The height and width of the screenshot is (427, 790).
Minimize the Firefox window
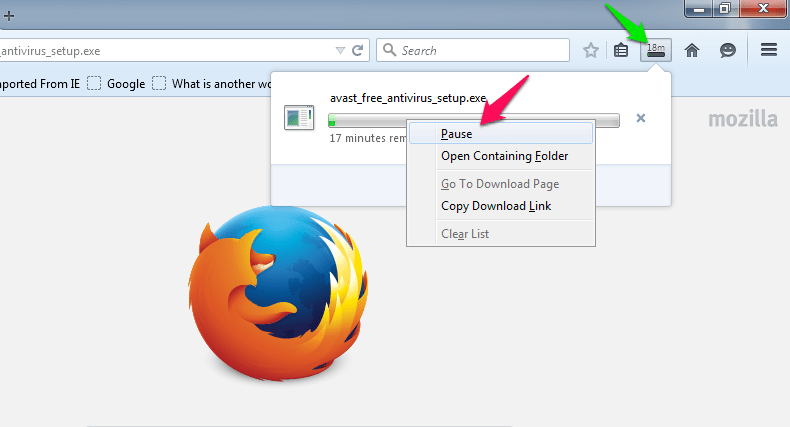699,8
